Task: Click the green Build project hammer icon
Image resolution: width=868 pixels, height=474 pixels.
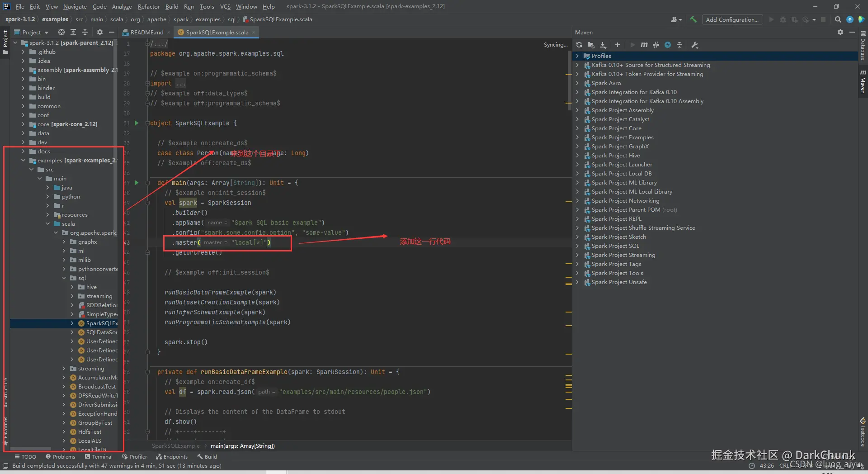Action: 693,19
